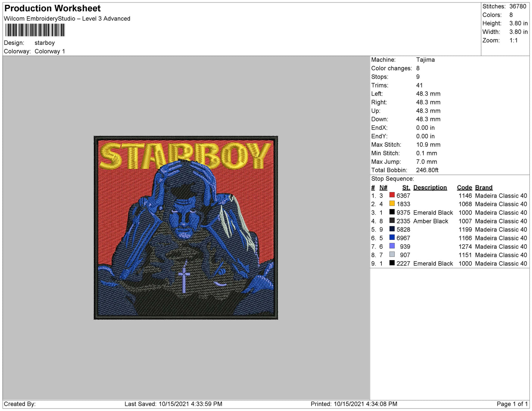Click the red color swatch for stop 1
The height and width of the screenshot is (411, 532).
click(x=392, y=195)
